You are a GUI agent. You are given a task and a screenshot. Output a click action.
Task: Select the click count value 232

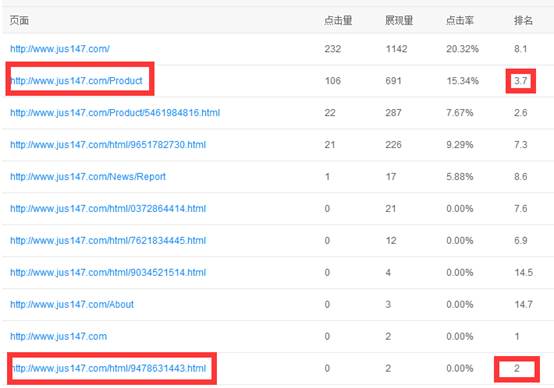coord(333,49)
